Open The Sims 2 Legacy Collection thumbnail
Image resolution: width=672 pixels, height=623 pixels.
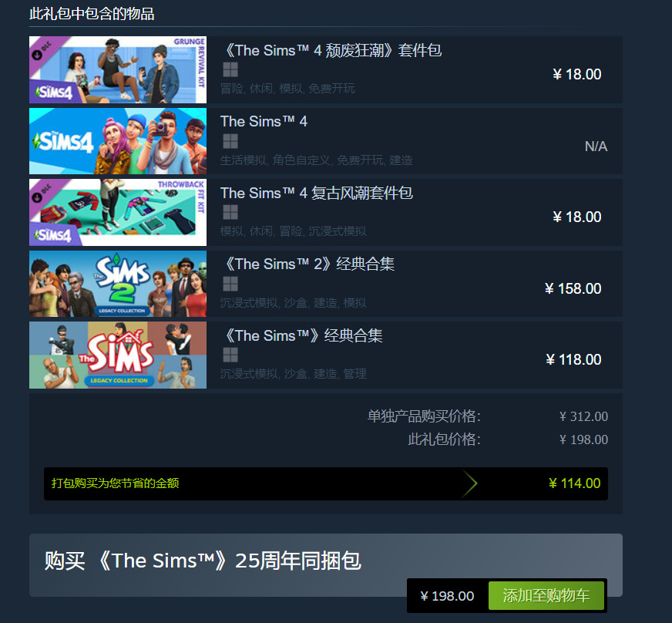coord(118,284)
